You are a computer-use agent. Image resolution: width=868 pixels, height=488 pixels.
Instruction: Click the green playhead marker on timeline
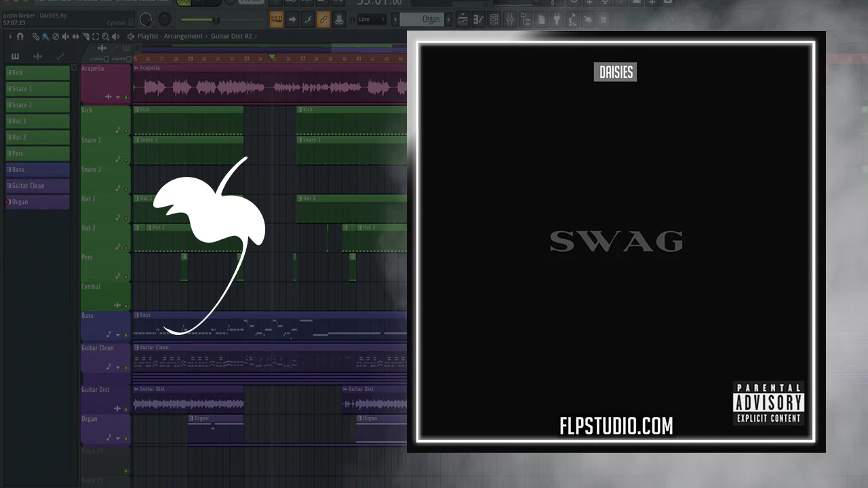272,58
